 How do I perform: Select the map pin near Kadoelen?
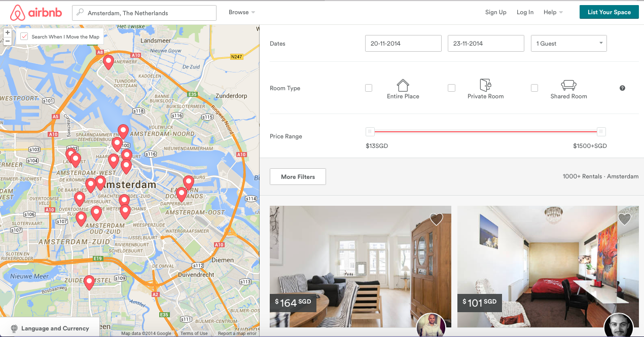click(108, 62)
